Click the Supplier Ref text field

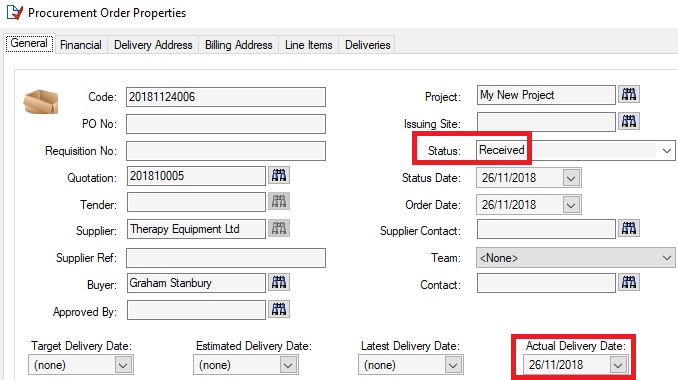(226, 258)
